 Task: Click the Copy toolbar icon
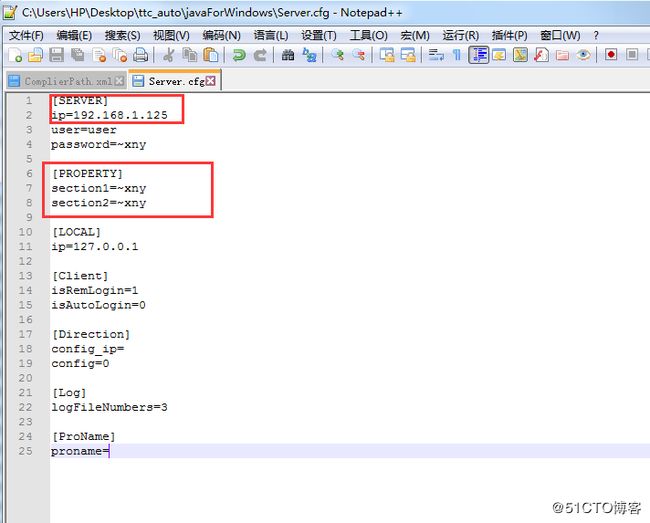(190, 55)
